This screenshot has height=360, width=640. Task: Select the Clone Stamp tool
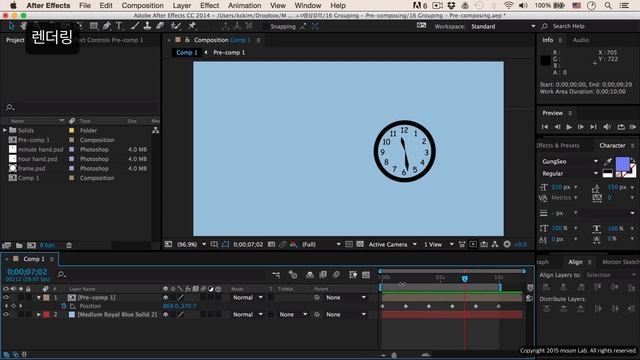pyautogui.click(x=147, y=26)
